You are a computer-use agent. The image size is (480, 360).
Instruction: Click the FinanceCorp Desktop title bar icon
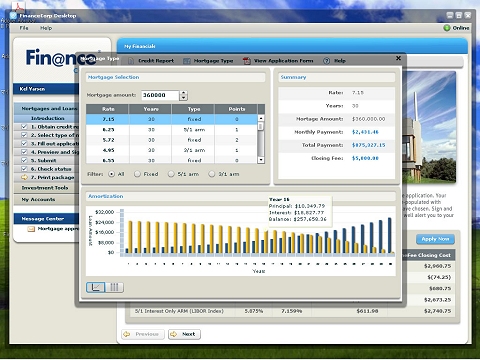click(13, 15)
